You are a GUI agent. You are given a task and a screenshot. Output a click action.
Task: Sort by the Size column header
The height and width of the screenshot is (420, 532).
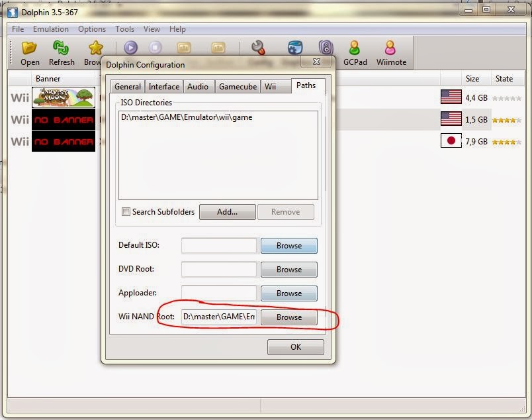472,79
